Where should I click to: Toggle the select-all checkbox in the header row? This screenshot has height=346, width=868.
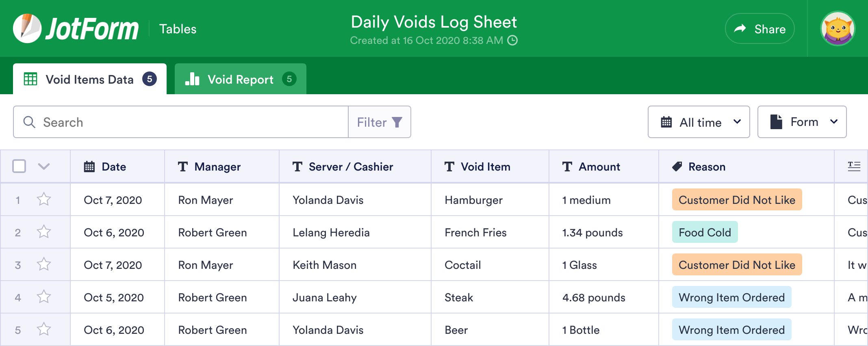pos(19,166)
